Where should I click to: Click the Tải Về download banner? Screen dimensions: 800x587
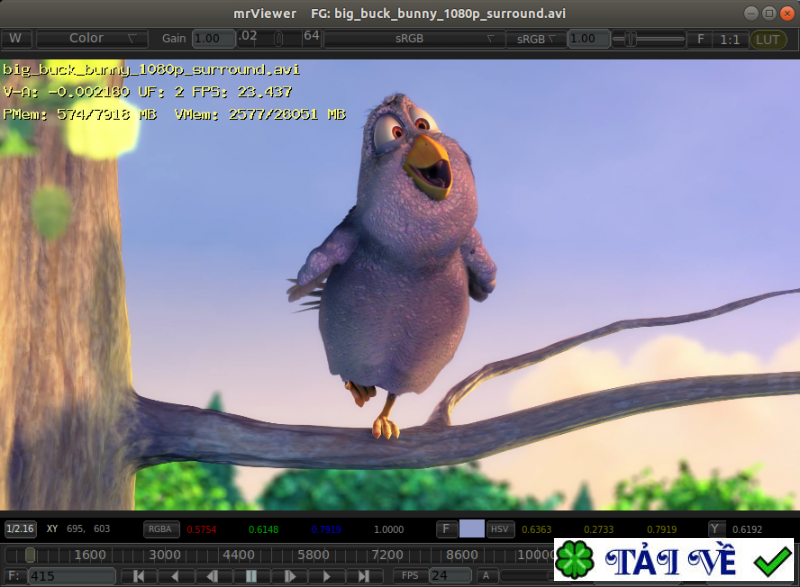(674, 560)
